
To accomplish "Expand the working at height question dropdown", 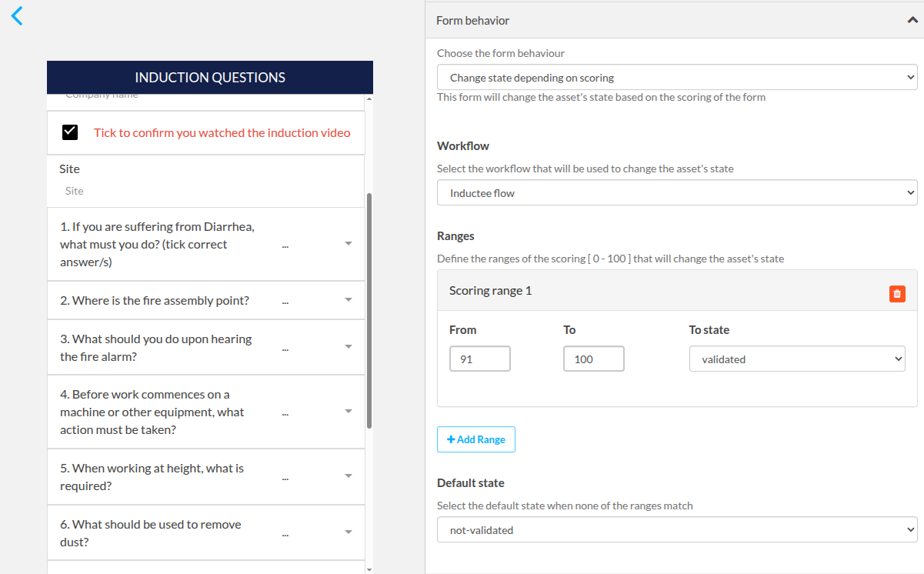I will pyautogui.click(x=348, y=476).
